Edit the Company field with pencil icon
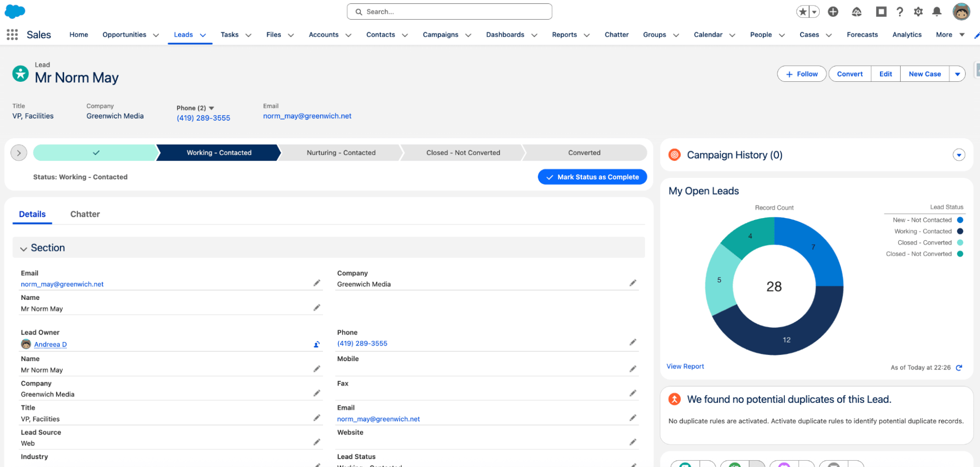The width and height of the screenshot is (980, 467). [633, 283]
